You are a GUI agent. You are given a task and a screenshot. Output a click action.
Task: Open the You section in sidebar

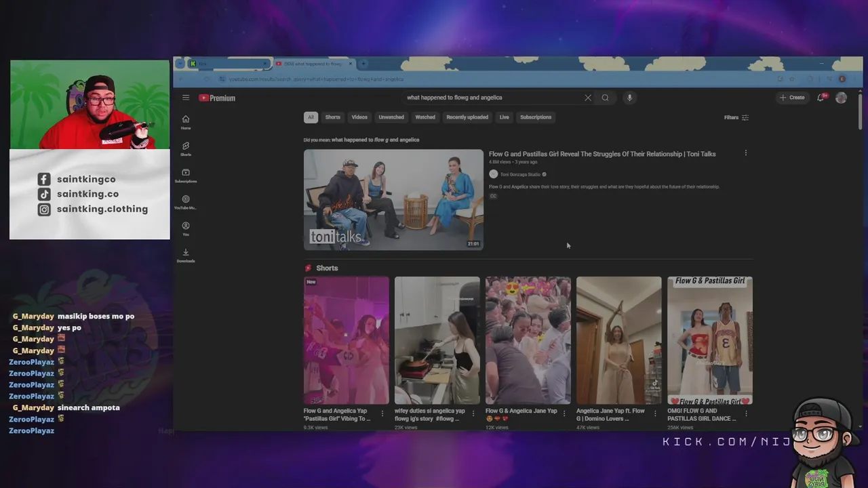point(186,229)
